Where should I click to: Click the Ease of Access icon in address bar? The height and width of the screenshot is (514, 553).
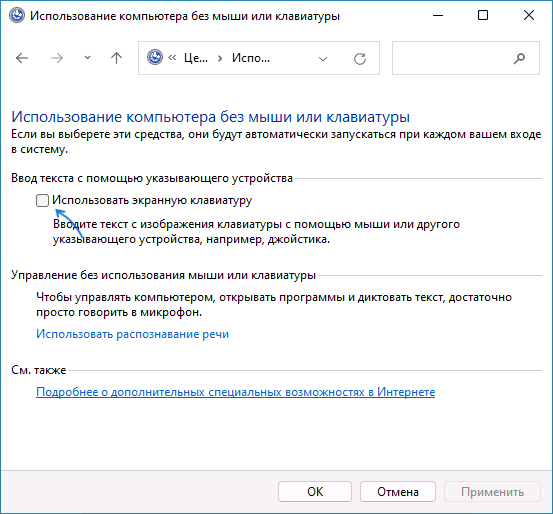tap(155, 58)
